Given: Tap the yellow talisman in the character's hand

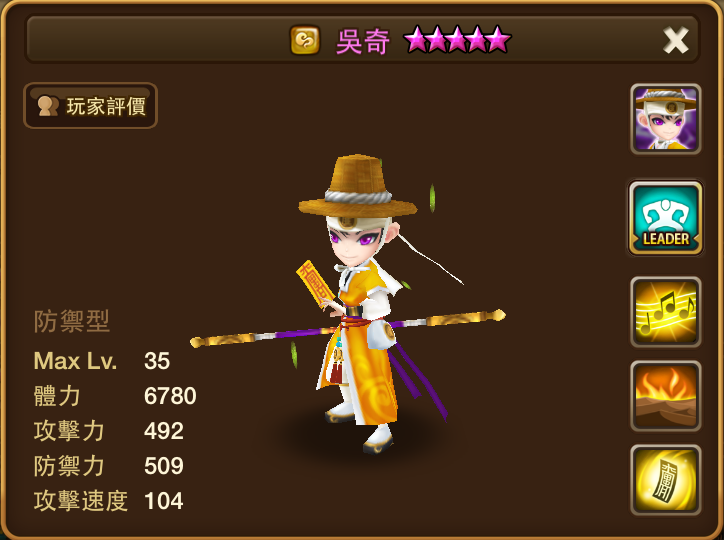Looking at the screenshot, I should point(315,283).
